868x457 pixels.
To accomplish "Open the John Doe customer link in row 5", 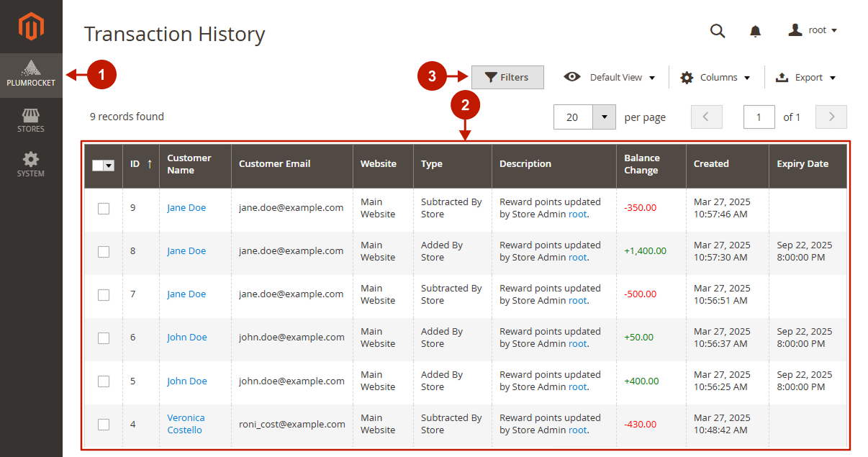I will point(187,381).
